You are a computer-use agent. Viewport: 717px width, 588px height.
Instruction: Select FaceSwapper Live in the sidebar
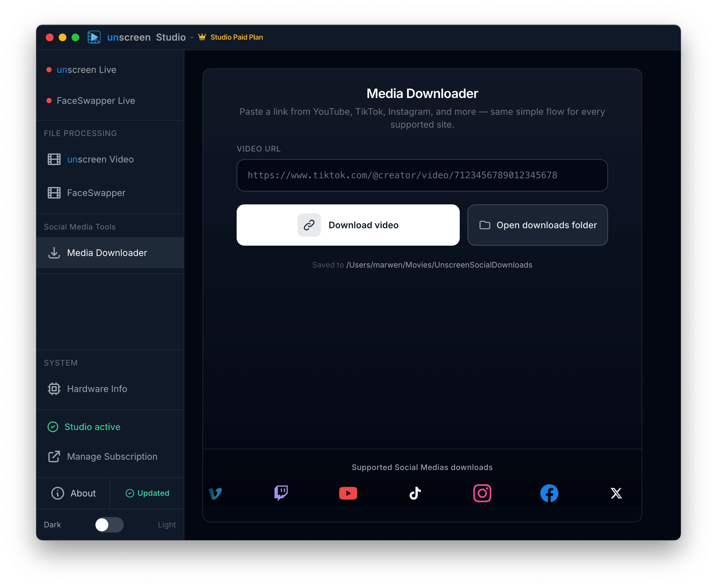[95, 101]
